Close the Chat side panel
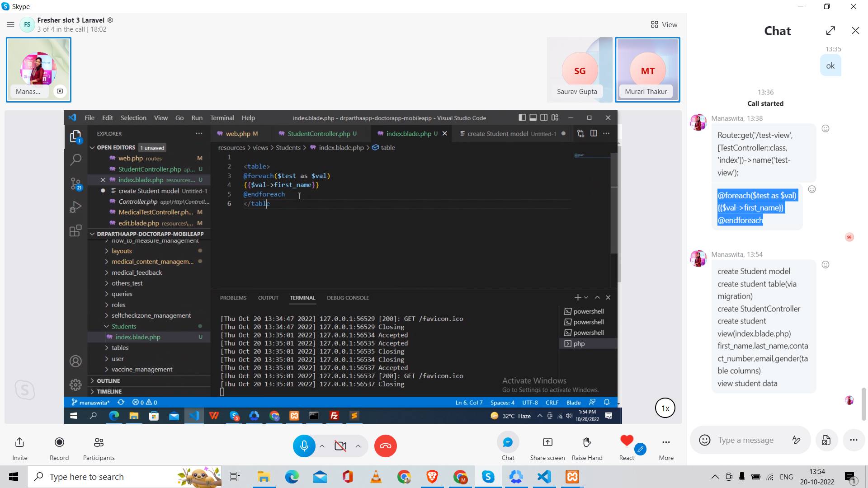The height and width of the screenshot is (488, 868). [x=855, y=31]
